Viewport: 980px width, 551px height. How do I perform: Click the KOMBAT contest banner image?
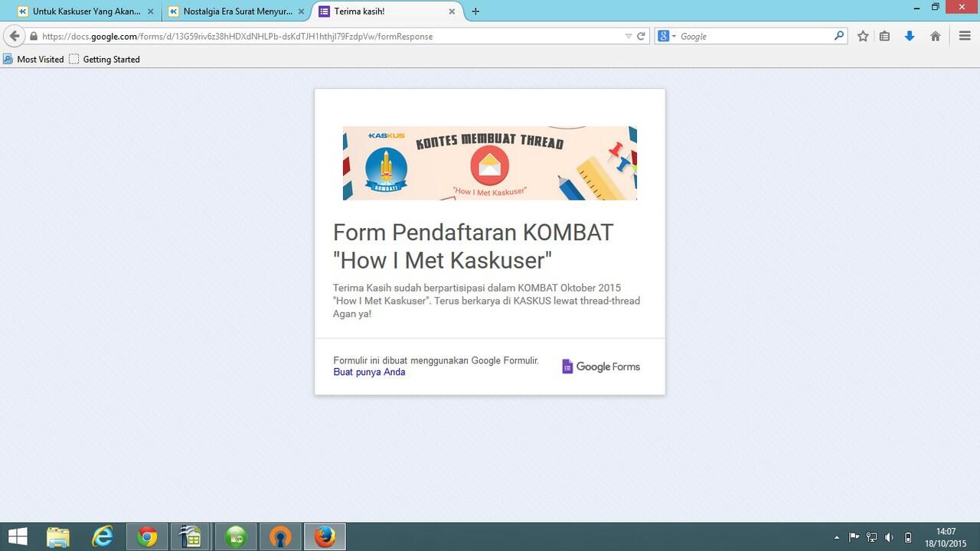click(489, 163)
